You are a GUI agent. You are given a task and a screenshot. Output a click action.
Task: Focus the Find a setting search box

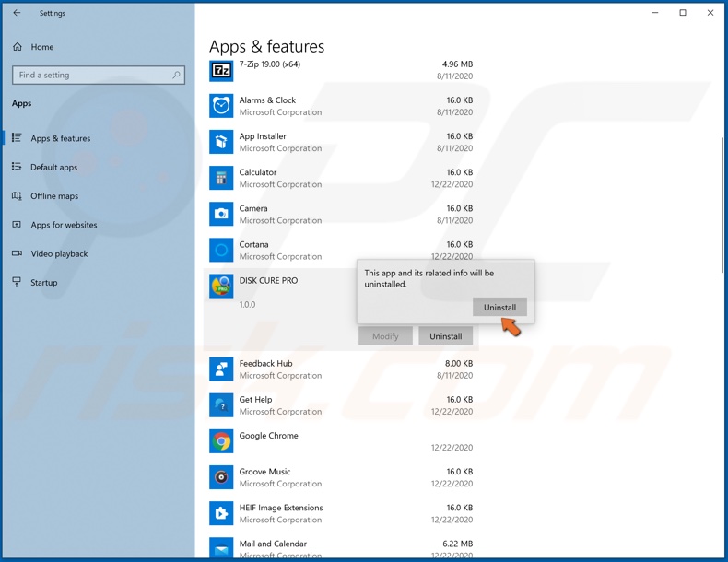point(99,75)
